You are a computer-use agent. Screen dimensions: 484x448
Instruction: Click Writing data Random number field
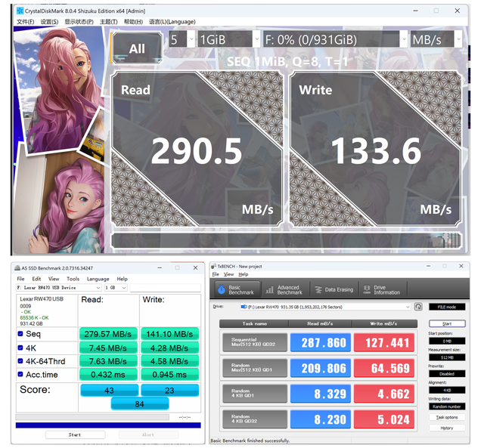tap(447, 406)
